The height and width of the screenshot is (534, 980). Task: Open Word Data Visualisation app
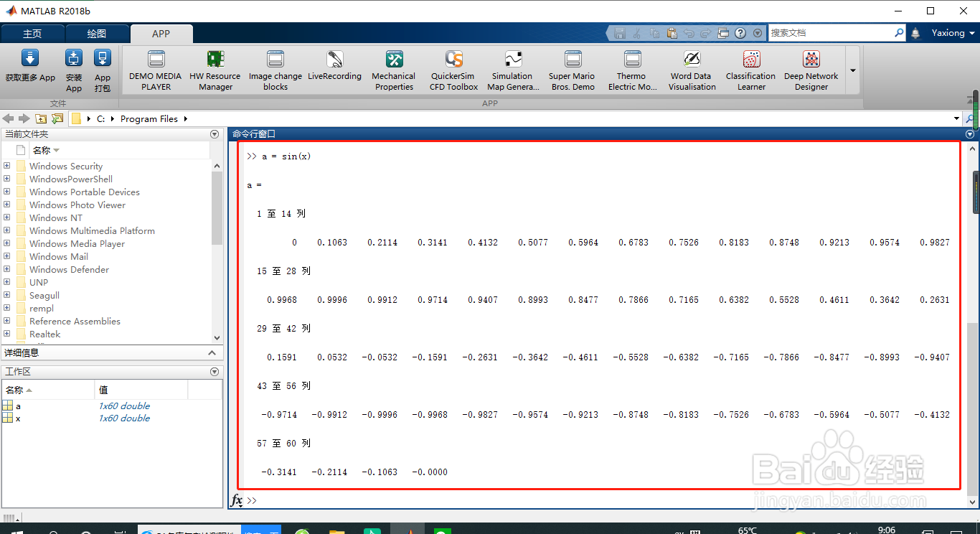(x=692, y=70)
